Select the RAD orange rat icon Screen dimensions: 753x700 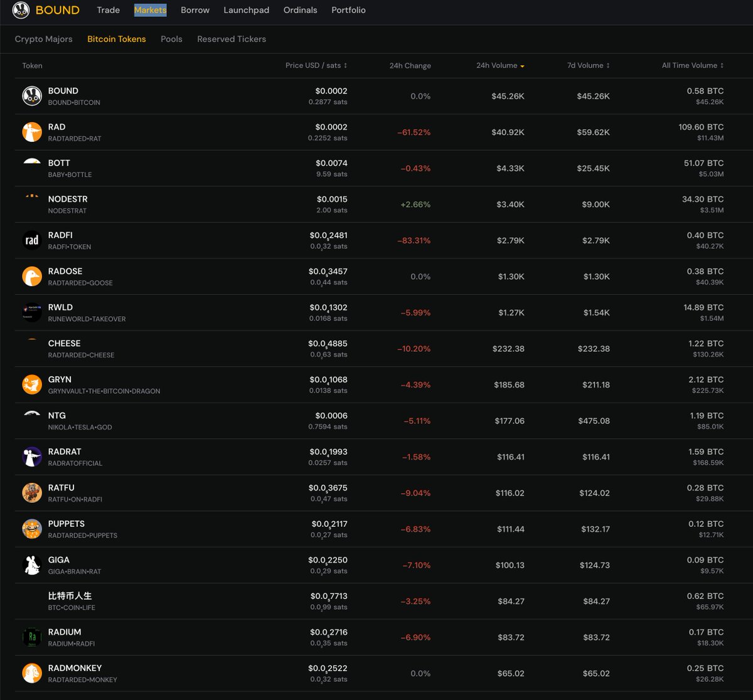pos(32,132)
